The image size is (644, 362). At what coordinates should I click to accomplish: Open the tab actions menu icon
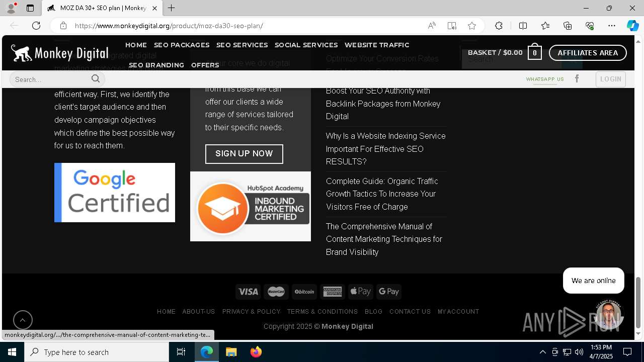tap(30, 8)
